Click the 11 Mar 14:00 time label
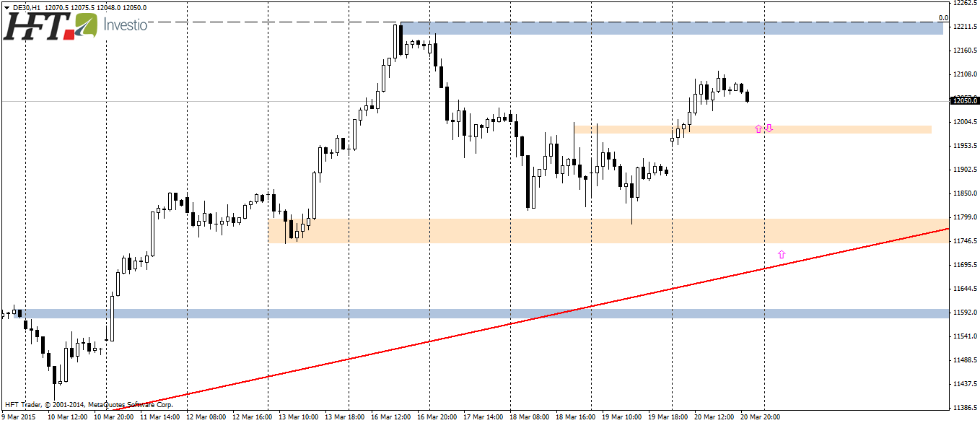This screenshot has width=980, height=423. tap(160, 417)
